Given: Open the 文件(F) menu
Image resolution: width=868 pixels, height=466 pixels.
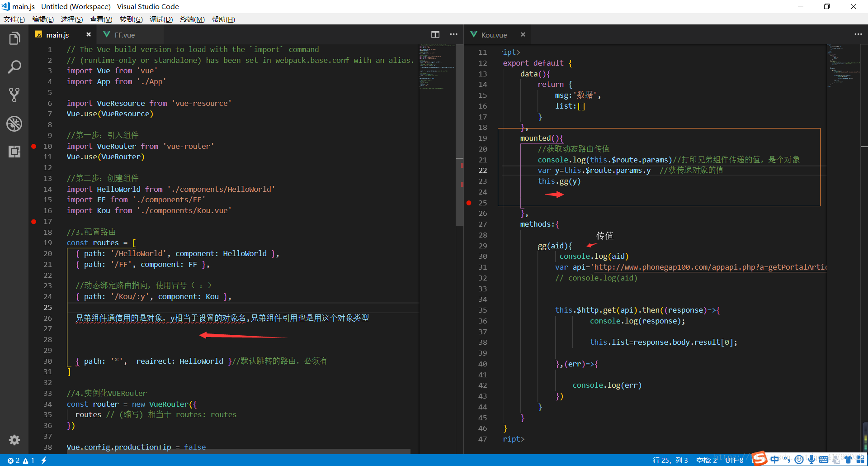Looking at the screenshot, I should 14,19.
